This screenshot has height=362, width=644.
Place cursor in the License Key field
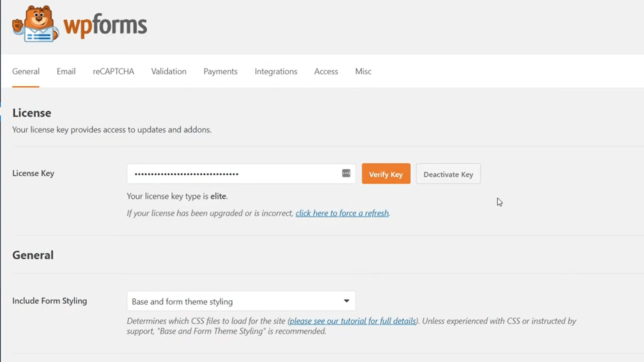click(229, 173)
